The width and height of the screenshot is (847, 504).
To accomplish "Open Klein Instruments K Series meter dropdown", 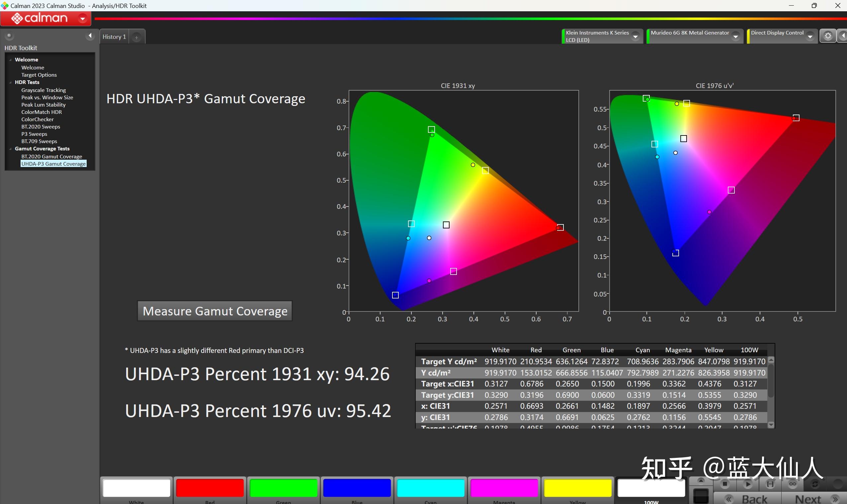I will (635, 36).
